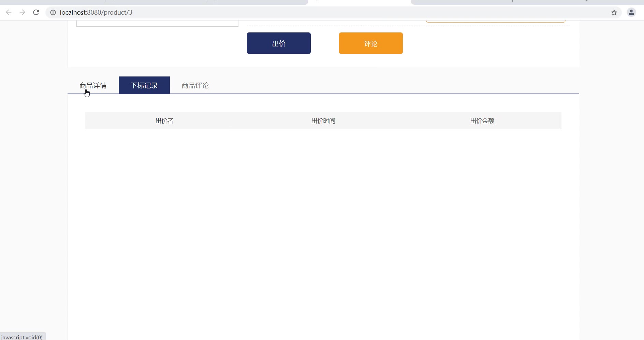Click the 出价时间 column header
This screenshot has height=340, width=644.
pyautogui.click(x=323, y=121)
